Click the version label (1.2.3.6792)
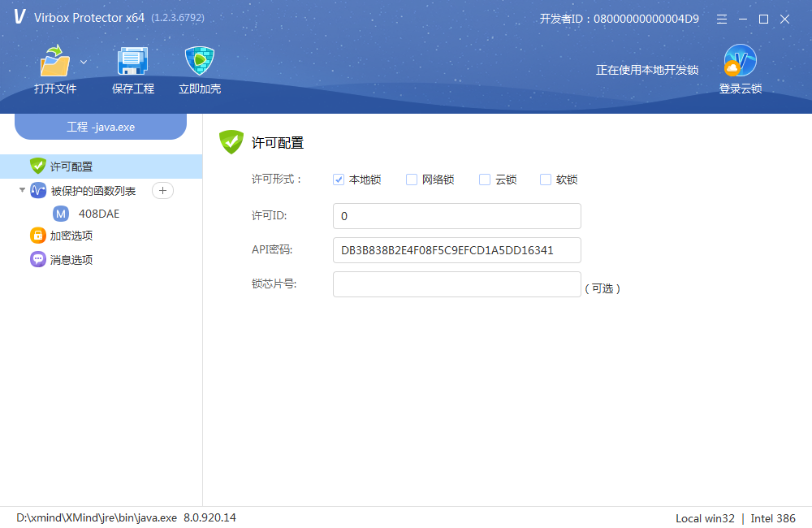The image size is (812, 528). point(178,18)
